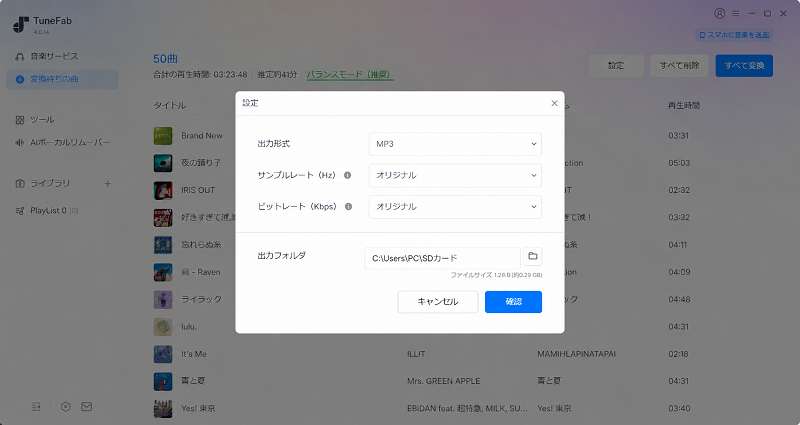Image resolution: width=800 pixels, height=425 pixels.
Task: Open AIボーカルリムーバー in the sidebar
Action: [x=69, y=142]
